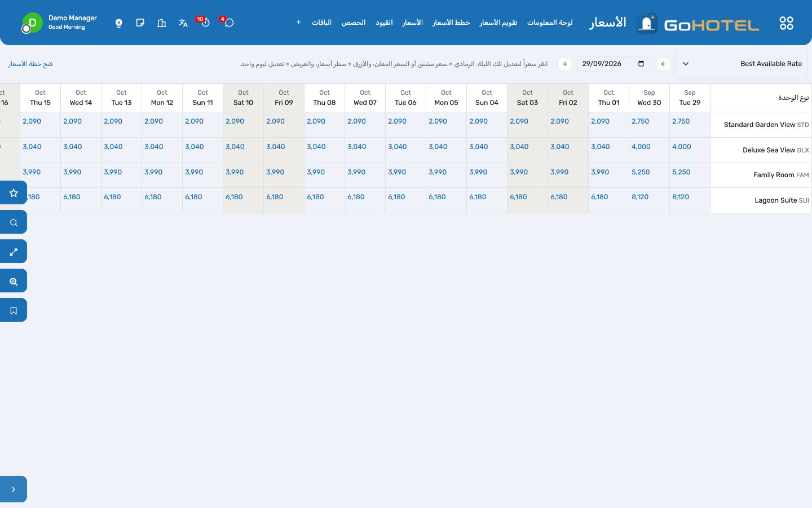Screen dimensions: 812x508
Task: Open خطط الأسعار menu item
Action: 451,23
